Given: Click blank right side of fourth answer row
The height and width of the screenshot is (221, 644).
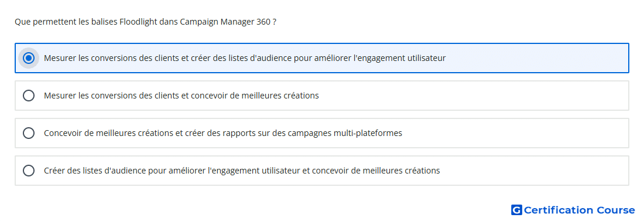Looking at the screenshot, I should pyautogui.click(x=534, y=171).
